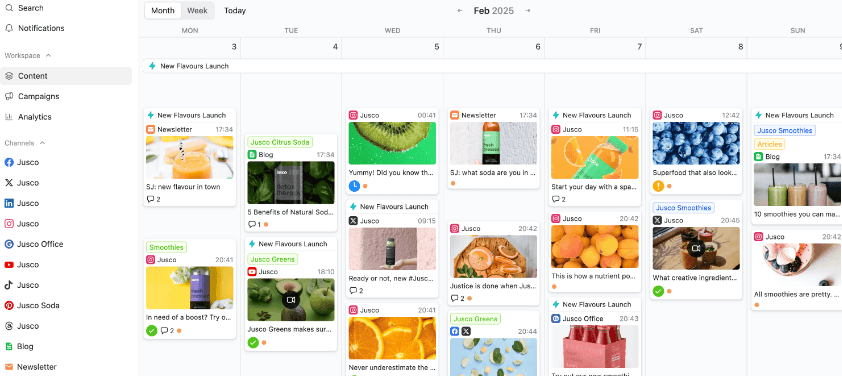
Task: Open the Content workspace page
Action: (66, 76)
